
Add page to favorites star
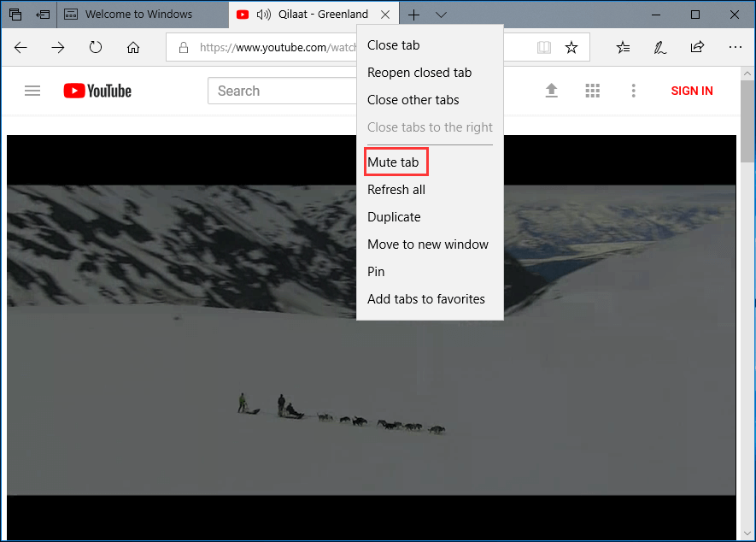[571, 47]
